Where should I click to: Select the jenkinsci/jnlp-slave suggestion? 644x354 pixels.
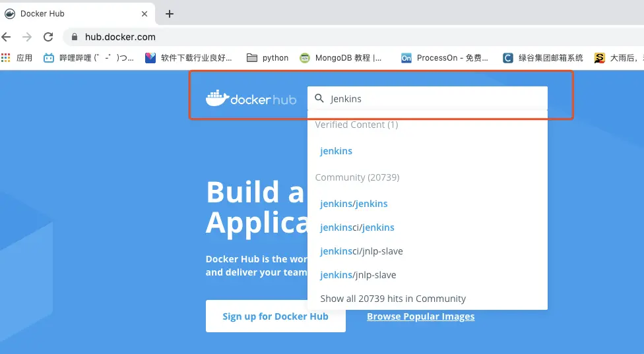362,251
